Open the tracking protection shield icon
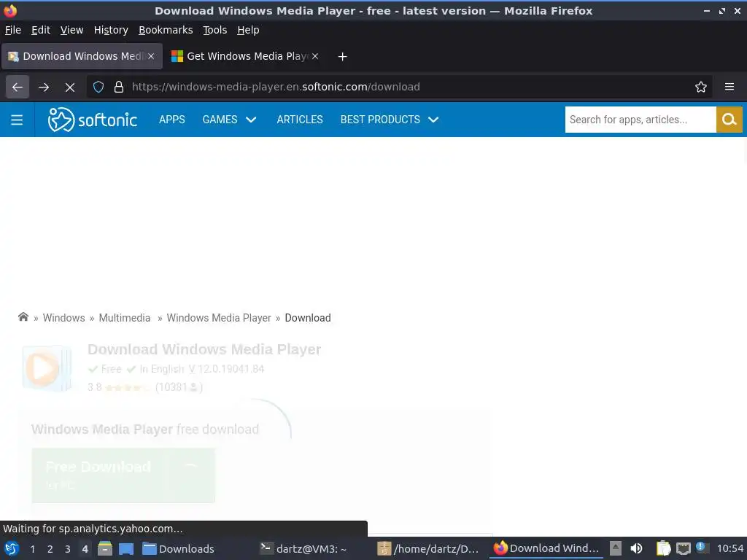Screen dimensions: 747x560 point(98,87)
